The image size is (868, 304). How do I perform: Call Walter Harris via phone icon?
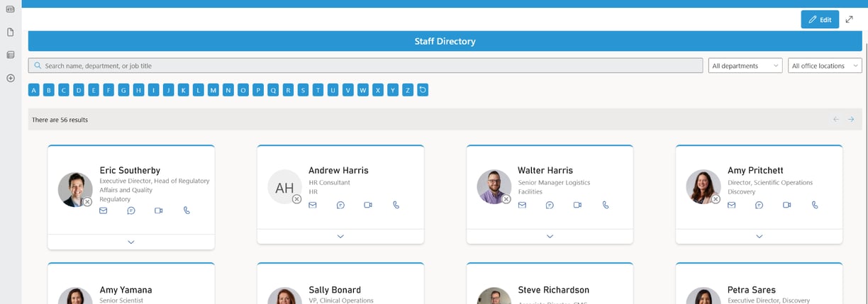(606, 205)
